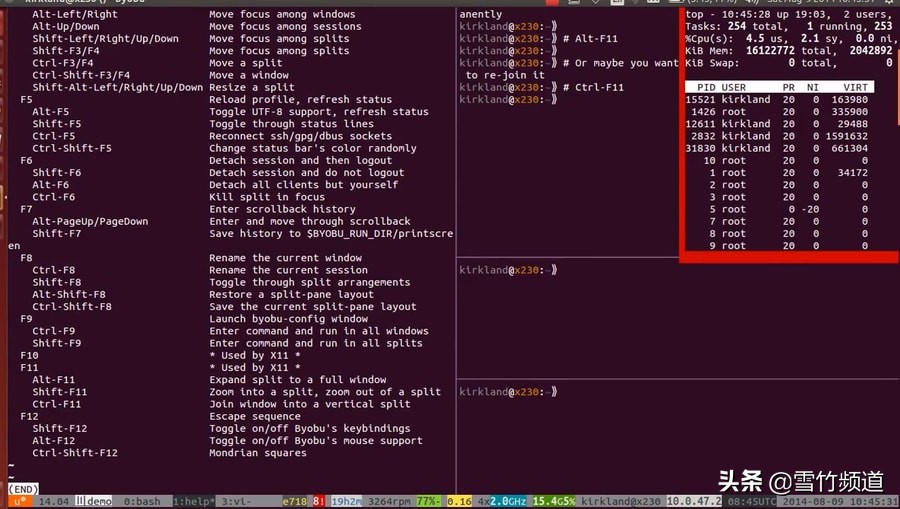Click the PID 15521 kirkland process row
900x509 pixels.
777,99
